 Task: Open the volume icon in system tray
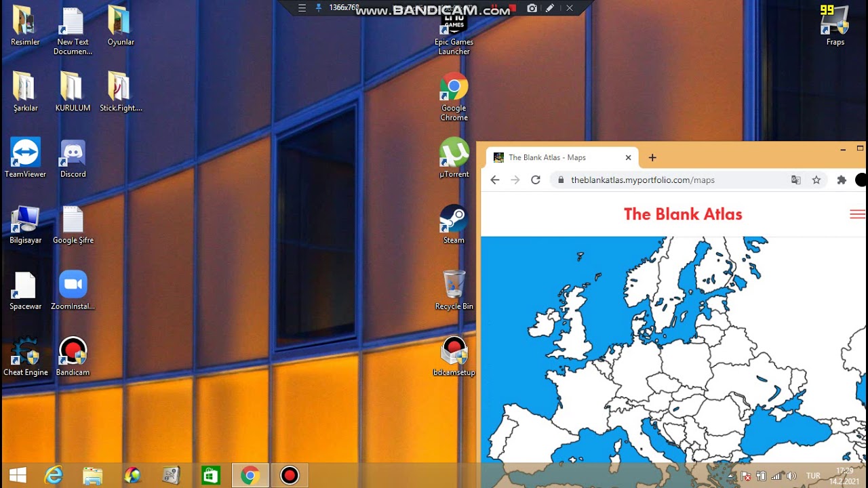click(x=791, y=476)
